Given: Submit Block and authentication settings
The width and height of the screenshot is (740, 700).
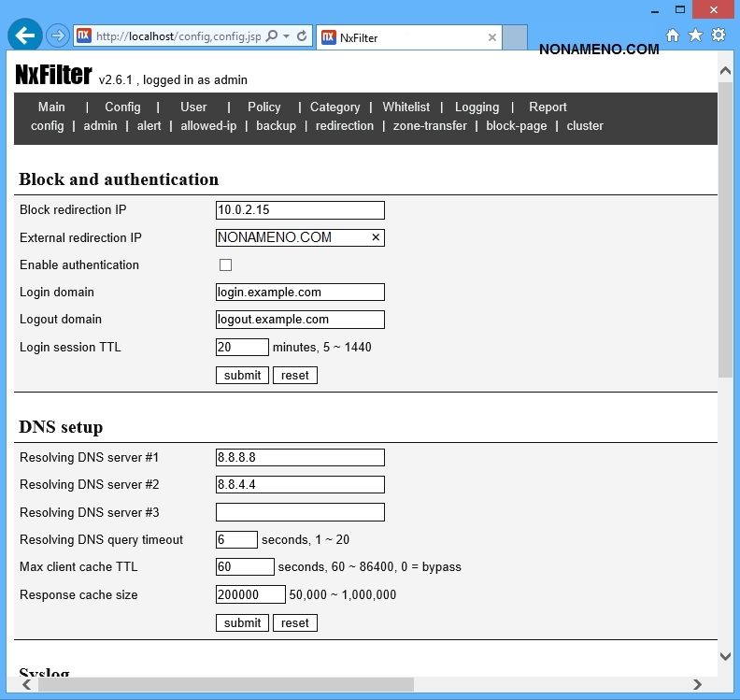Looking at the screenshot, I should (x=242, y=376).
